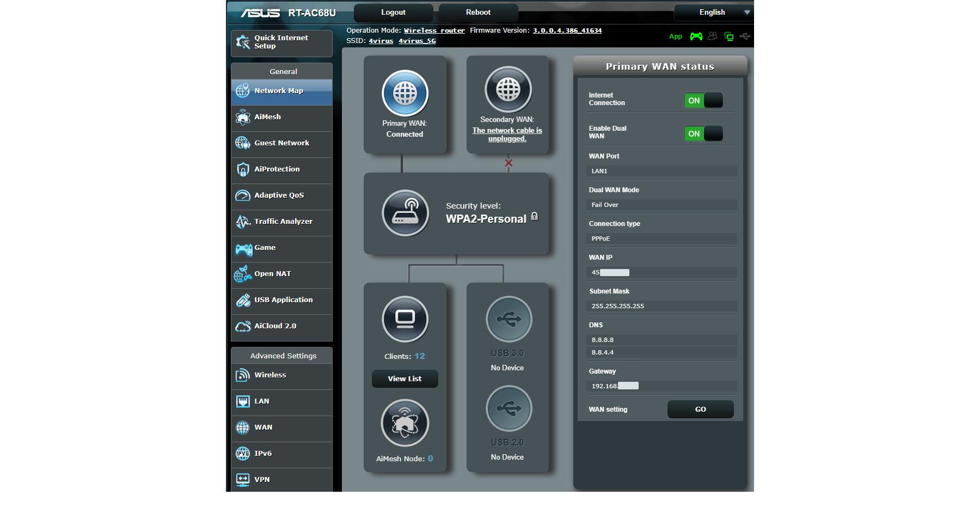Screen dimensions: 980x513
Task: Select AiCloud 2.0 in the sidebar
Action: [274, 326]
